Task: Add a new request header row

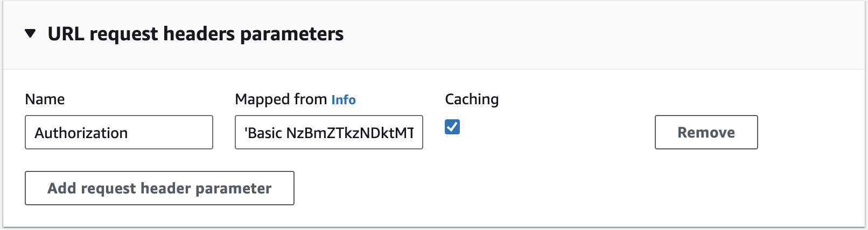Action: pos(159,188)
